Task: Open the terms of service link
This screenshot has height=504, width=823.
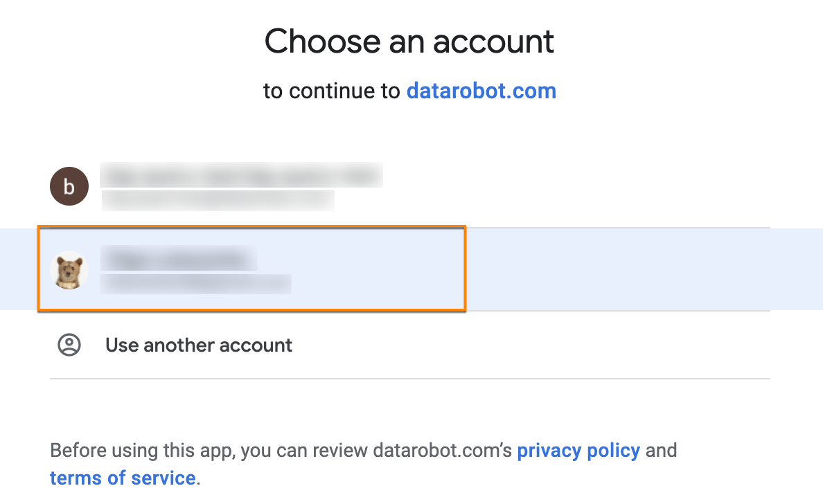Action: point(122,478)
